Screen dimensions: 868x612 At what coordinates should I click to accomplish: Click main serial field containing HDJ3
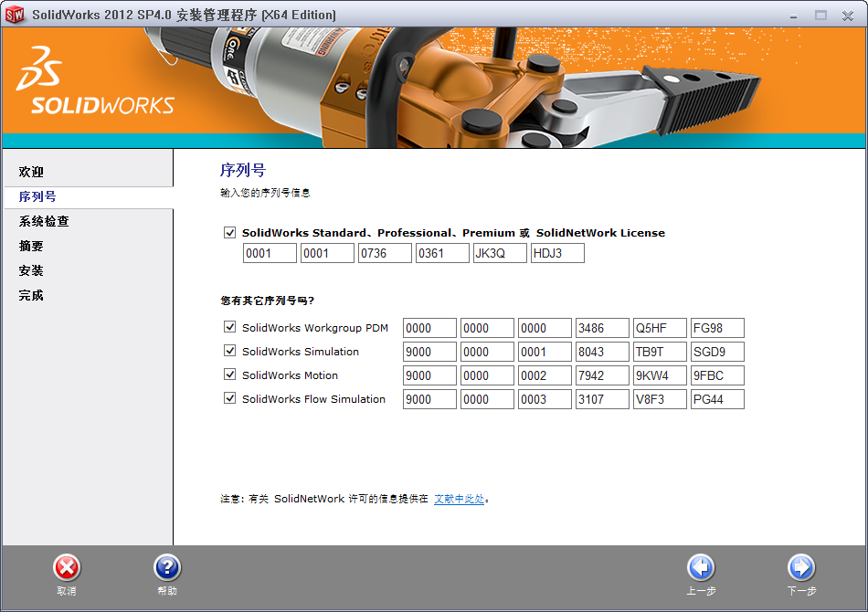pyautogui.click(x=557, y=253)
